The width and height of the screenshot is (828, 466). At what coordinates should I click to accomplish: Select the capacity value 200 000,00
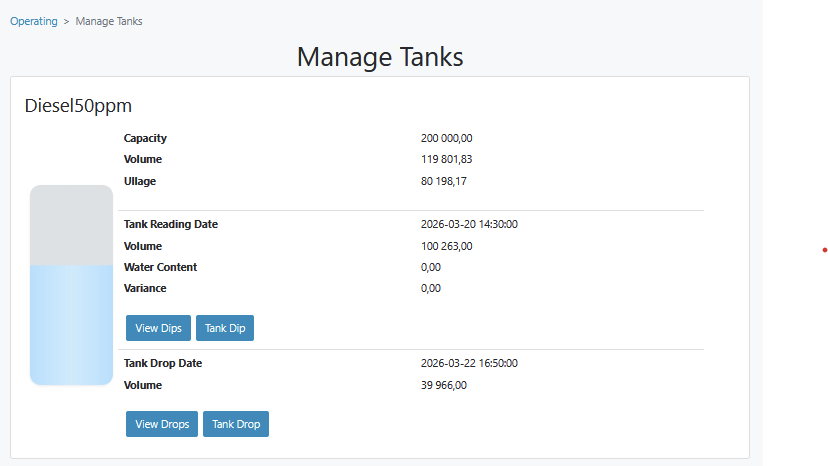[x=447, y=138]
